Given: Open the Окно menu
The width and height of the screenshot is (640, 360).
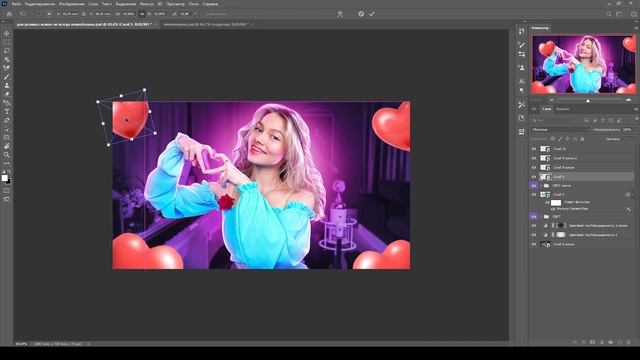Looking at the screenshot, I should 193,4.
